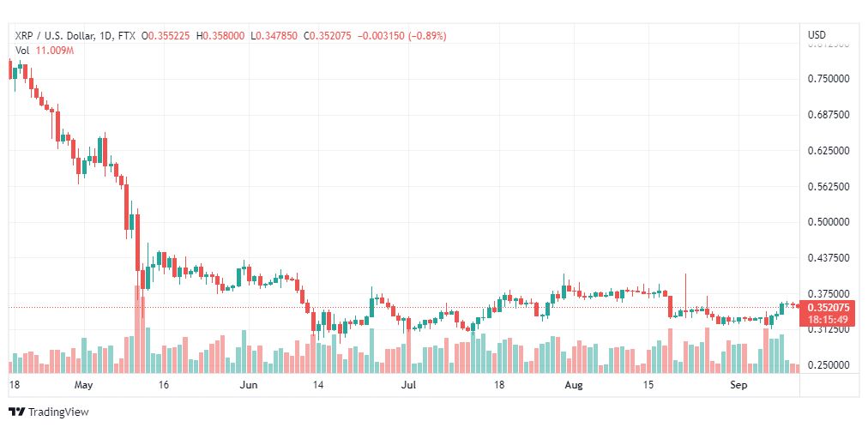Click the 0.500000 price axis label
868x427 pixels.
click(x=829, y=222)
